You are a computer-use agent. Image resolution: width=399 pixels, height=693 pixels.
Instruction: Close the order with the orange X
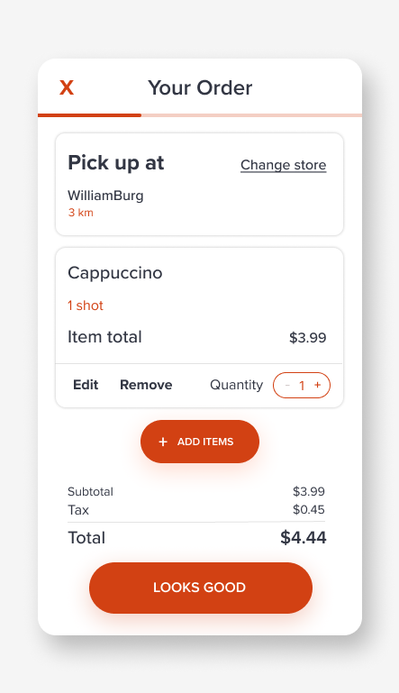pyautogui.click(x=67, y=88)
